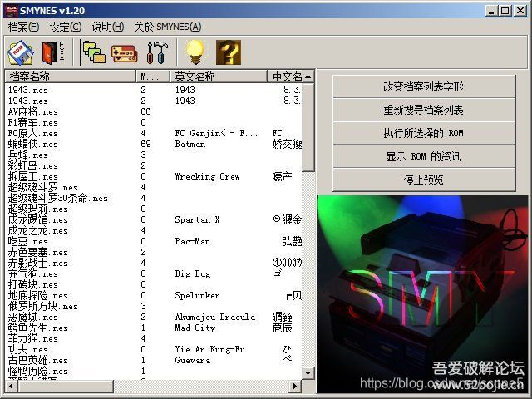Open the folder tree directory icon
The image size is (532, 399).
[92, 52]
